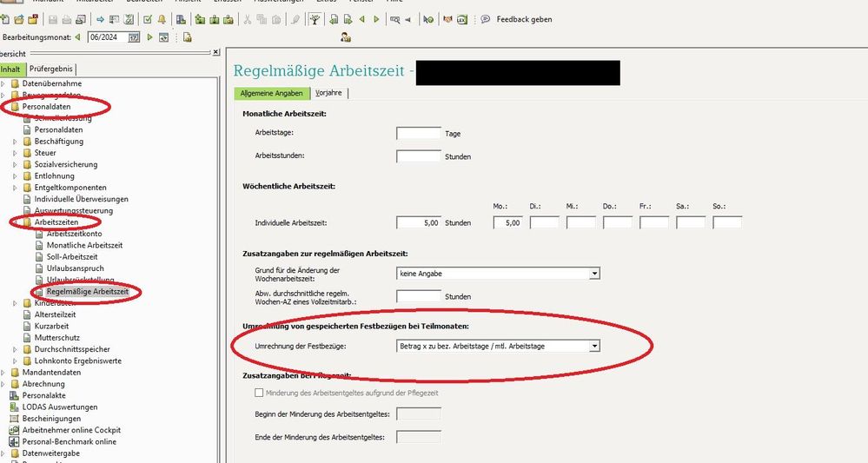
Task: Click Individuelle Arbeitszeit hours field
Action: [419, 223]
